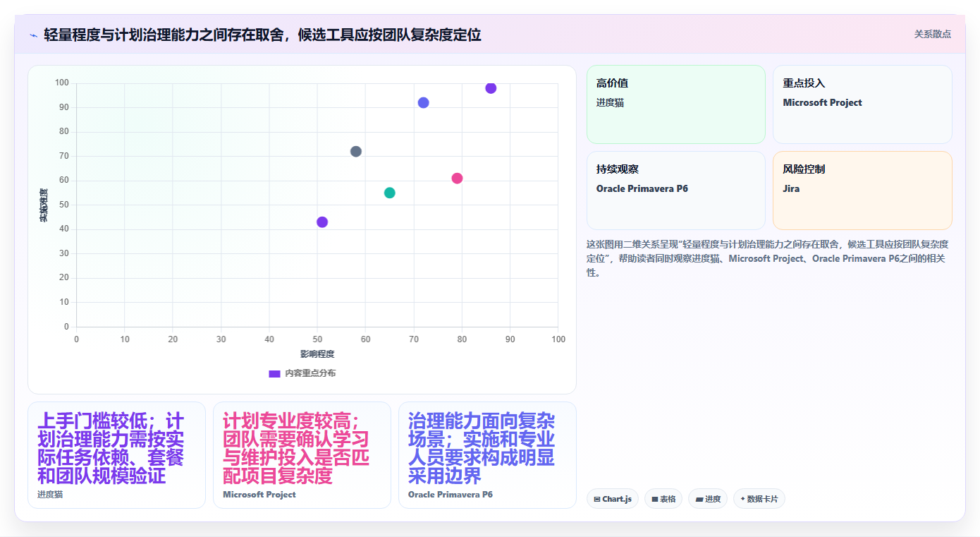Open the 重点投入 quadrant card
The image size is (980, 537).
pos(862,104)
